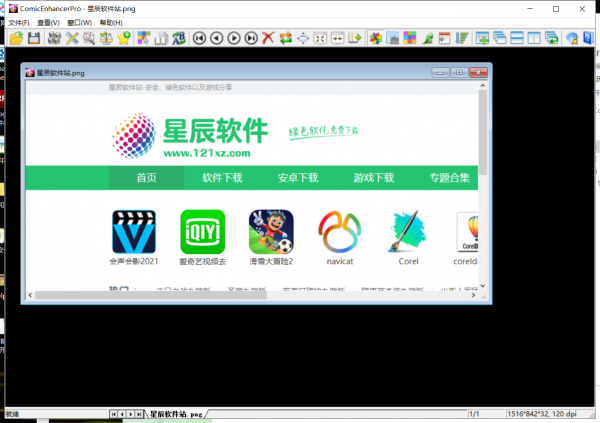The width and height of the screenshot is (600, 423).
Task: Go to the next image
Action: [234, 38]
